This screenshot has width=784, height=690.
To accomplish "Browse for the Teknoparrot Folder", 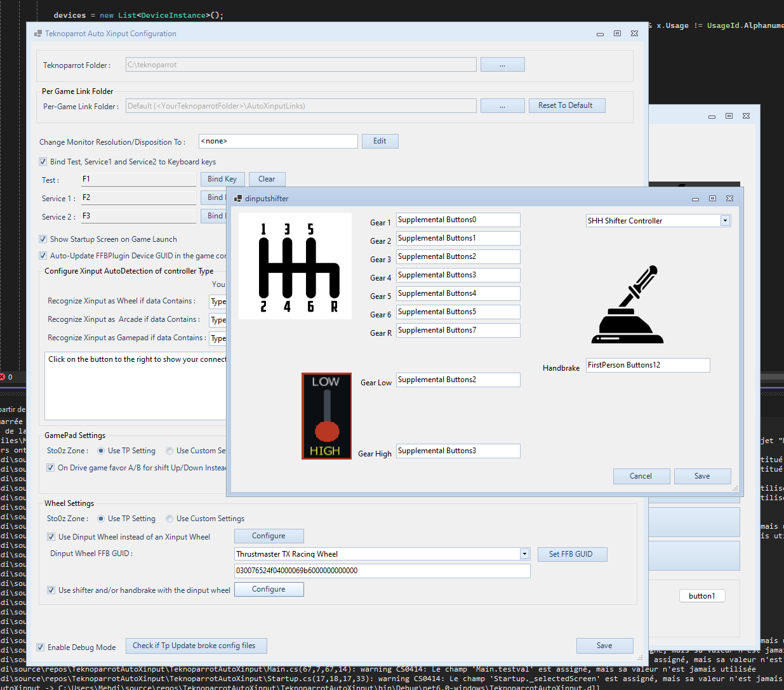I will [503, 65].
